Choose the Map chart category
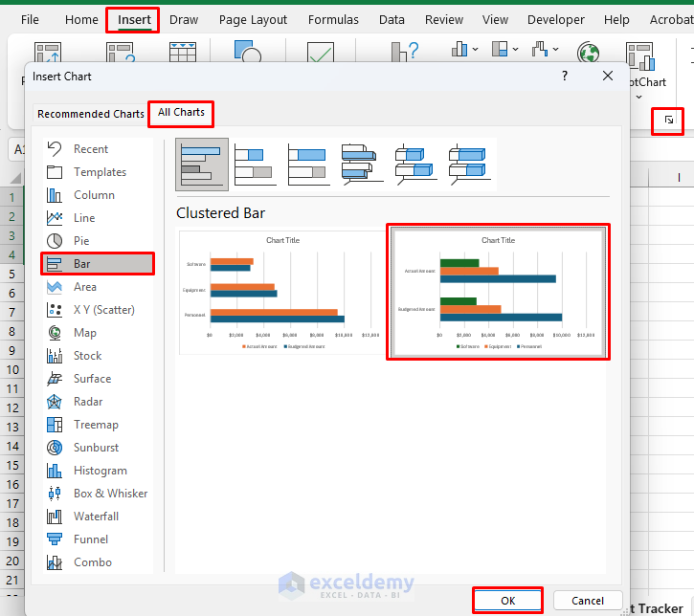This screenshot has height=616, width=694. tap(99, 333)
